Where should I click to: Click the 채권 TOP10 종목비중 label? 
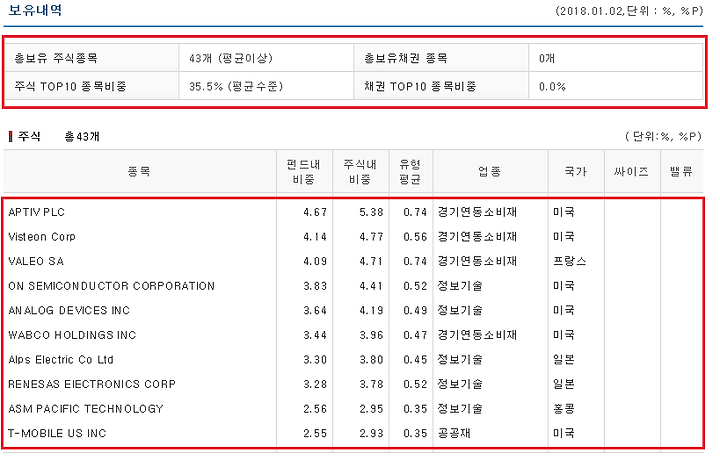(420, 86)
